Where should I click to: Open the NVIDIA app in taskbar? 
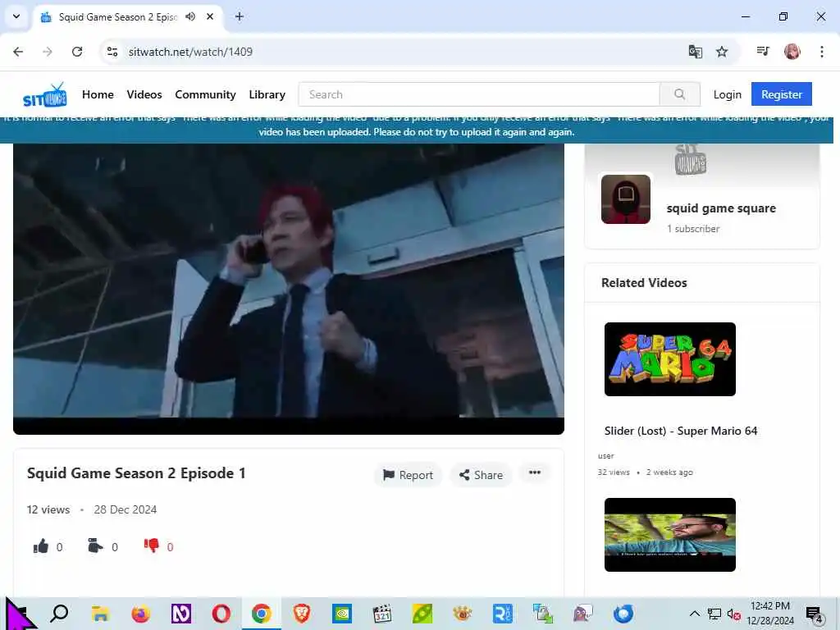(342, 614)
